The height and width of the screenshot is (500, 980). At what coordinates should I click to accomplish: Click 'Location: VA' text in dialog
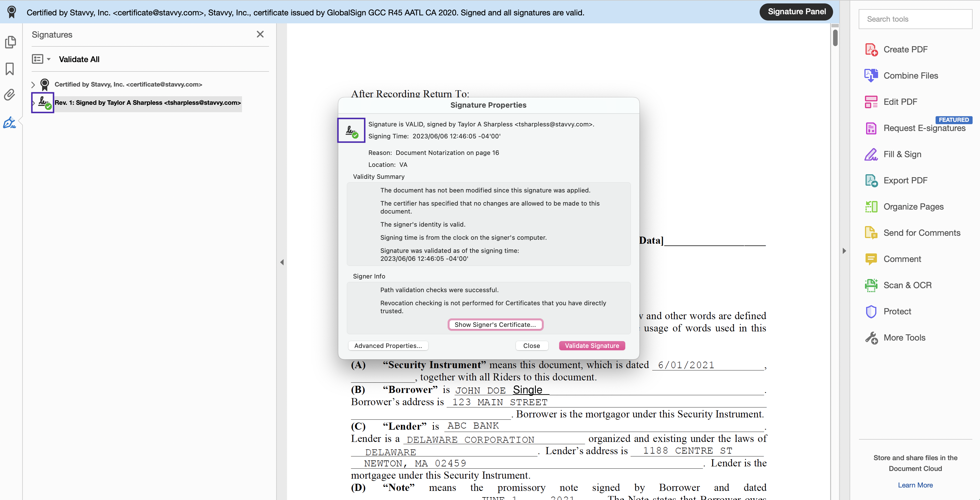[x=388, y=165]
